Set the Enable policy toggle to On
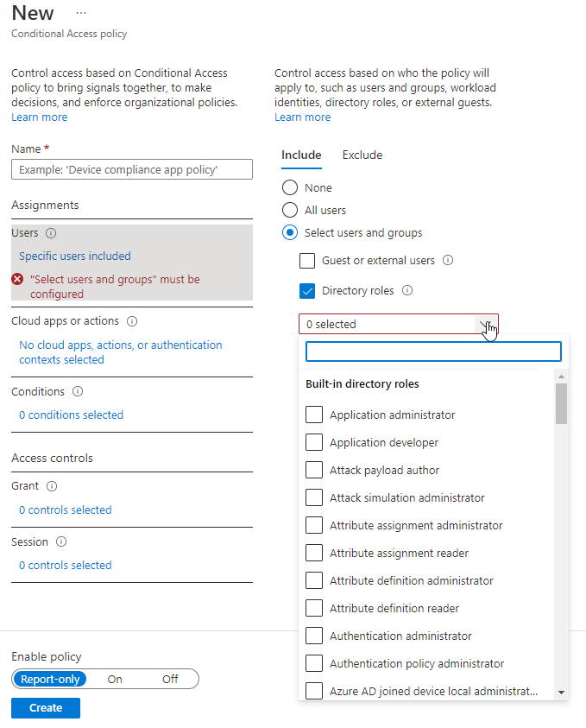586x728 pixels. pyautogui.click(x=115, y=679)
